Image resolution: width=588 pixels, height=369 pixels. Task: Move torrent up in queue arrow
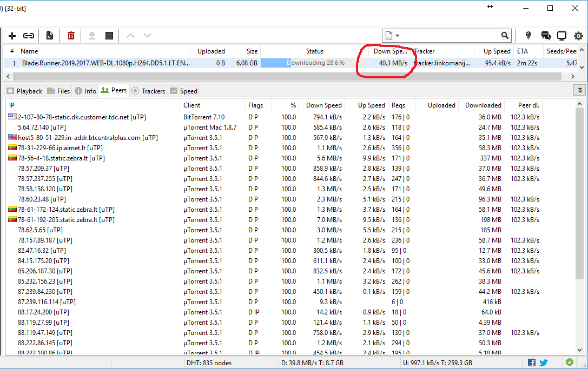pyautogui.click(x=130, y=36)
